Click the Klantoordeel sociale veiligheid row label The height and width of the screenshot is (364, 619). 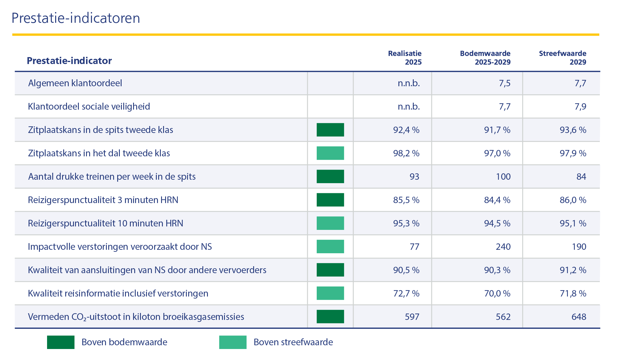[89, 106]
